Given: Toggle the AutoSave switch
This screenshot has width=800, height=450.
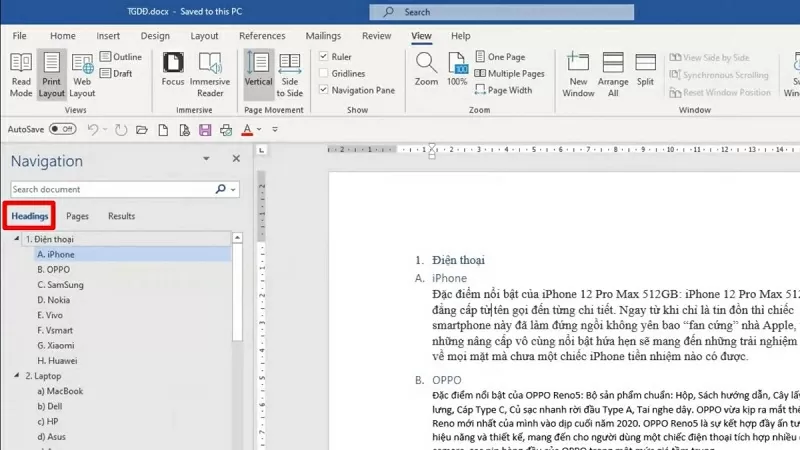Looking at the screenshot, I should [63, 129].
